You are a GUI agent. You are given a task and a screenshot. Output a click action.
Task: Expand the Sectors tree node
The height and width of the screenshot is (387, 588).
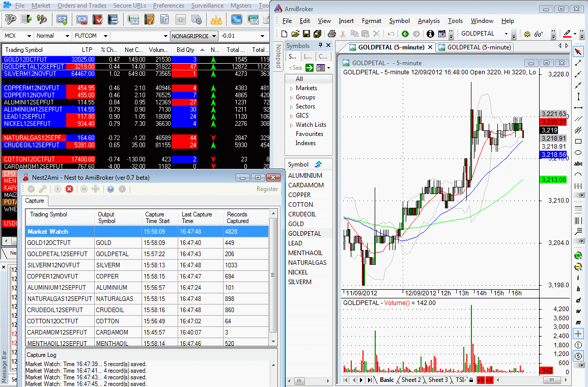tap(291, 107)
